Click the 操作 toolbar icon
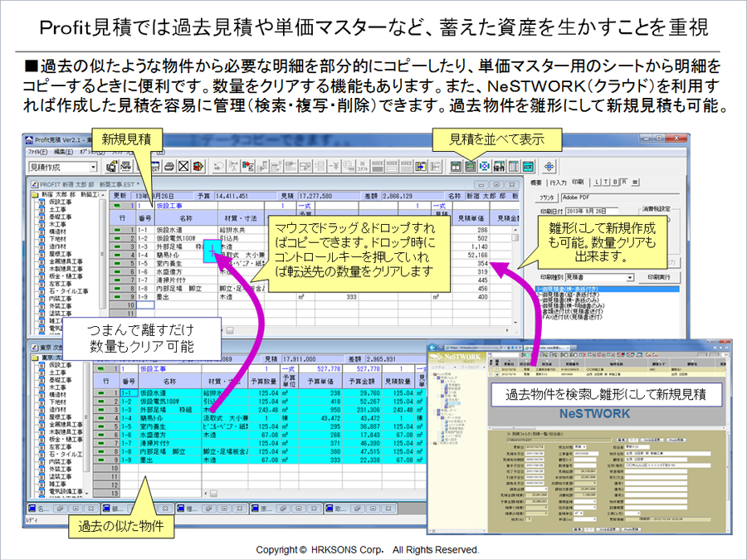Screen dimensions: 747x560 point(499,167)
